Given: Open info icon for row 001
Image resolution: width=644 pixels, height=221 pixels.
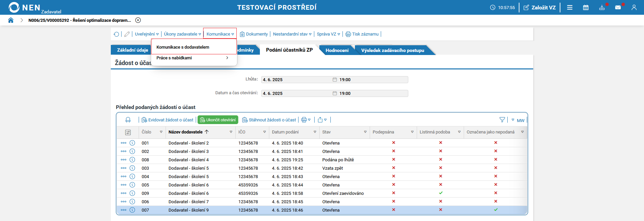Looking at the screenshot, I should (x=132, y=143).
